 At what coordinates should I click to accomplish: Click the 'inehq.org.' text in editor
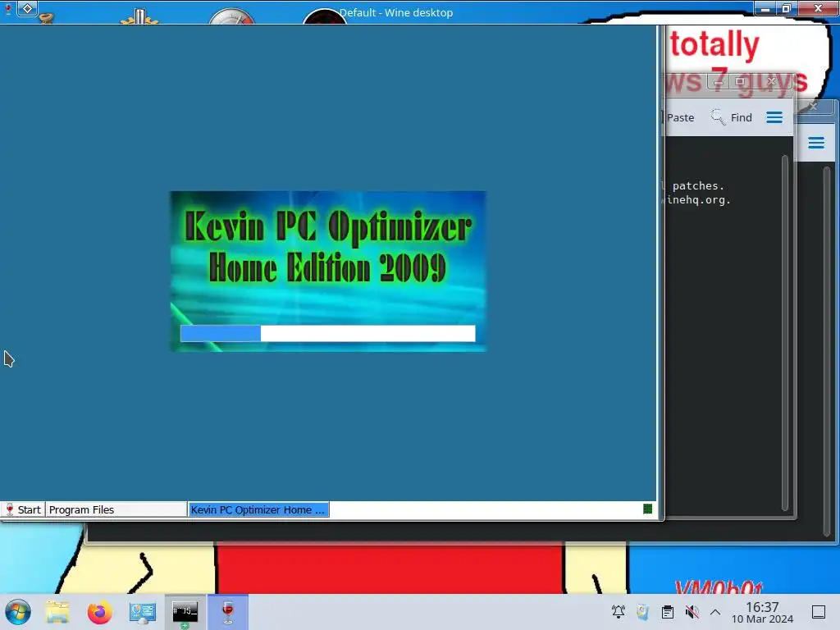coord(698,200)
